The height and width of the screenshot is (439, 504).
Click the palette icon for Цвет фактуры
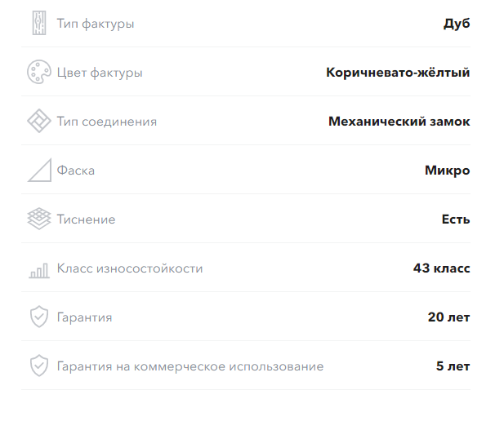tap(39, 72)
